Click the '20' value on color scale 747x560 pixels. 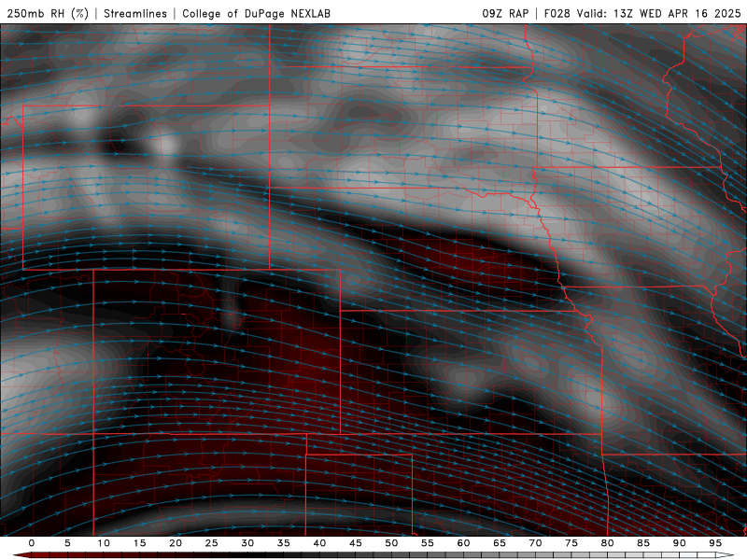176,543
